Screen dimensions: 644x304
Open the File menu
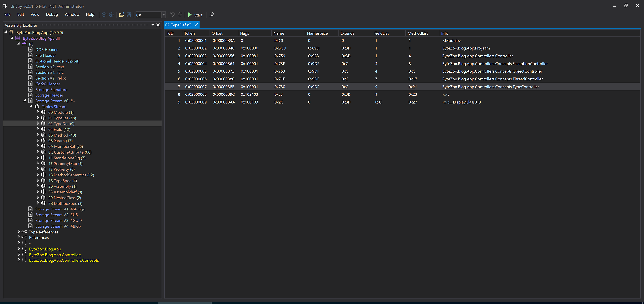coord(7,15)
